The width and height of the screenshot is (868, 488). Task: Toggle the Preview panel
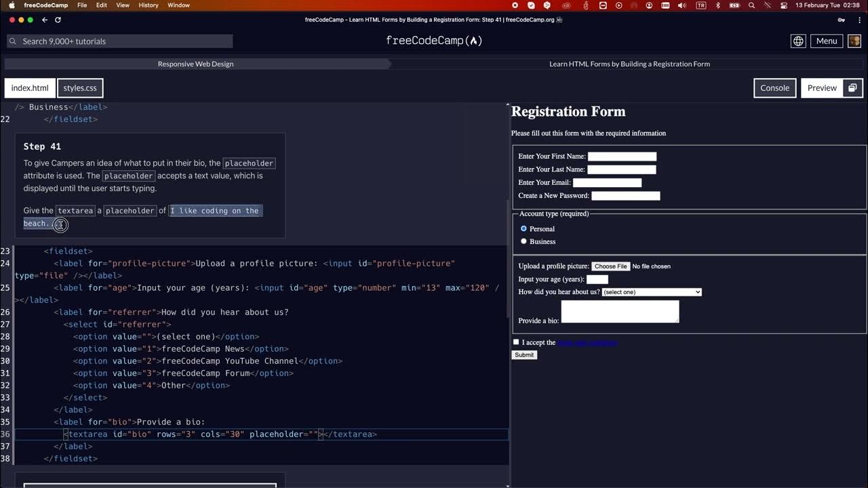click(x=822, y=88)
